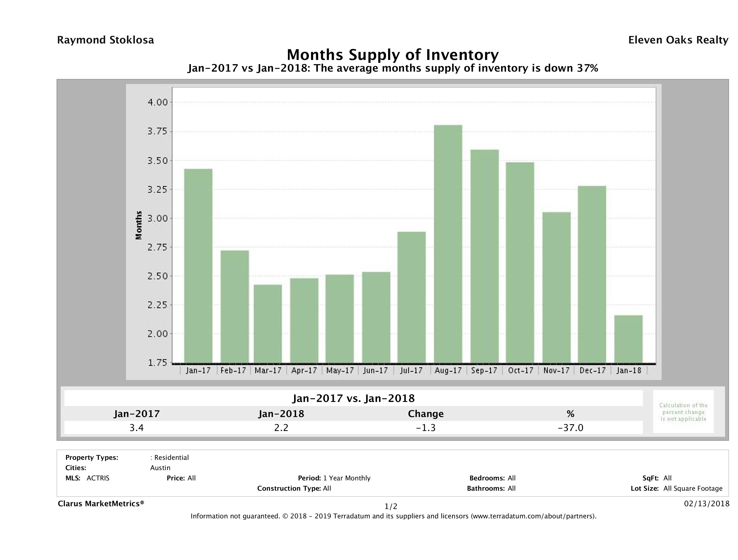Click the Change column header
Viewport: 738px width, 560px height.
point(426,414)
